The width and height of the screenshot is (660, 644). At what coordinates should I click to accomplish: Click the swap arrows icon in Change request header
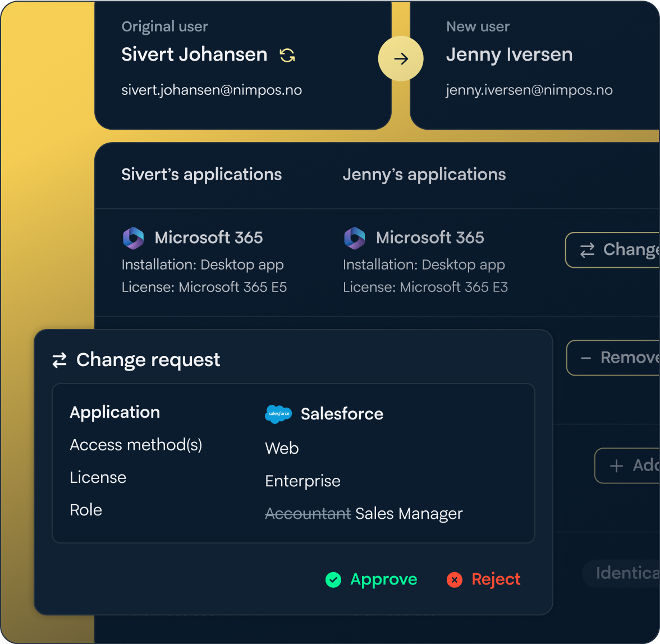[59, 360]
